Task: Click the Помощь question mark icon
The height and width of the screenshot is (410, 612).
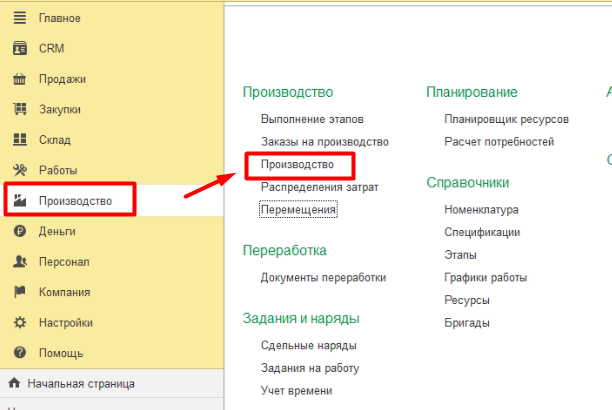Action: click(20, 353)
